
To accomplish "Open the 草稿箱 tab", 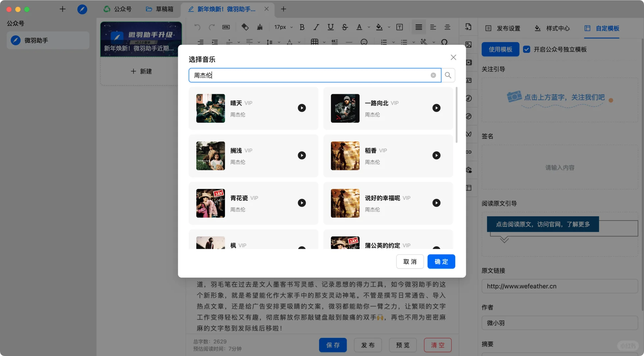I will [x=160, y=9].
